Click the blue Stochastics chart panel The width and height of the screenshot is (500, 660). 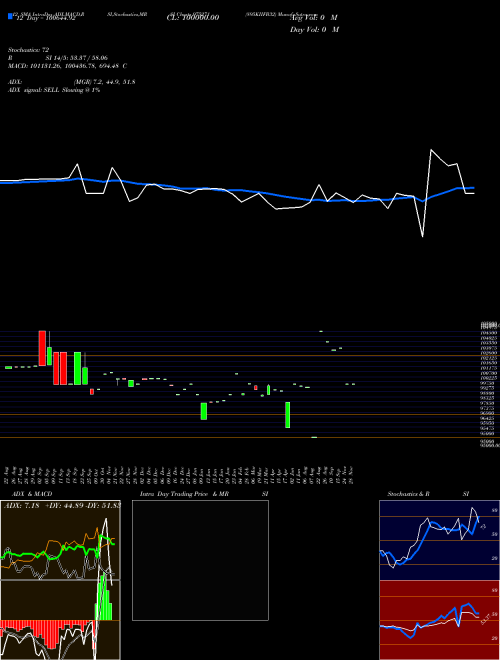439,540
